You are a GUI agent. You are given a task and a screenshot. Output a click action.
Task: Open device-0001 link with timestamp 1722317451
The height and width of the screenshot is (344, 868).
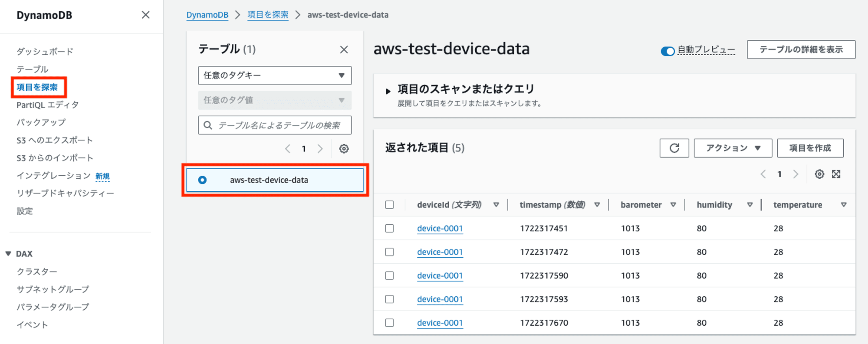tap(440, 229)
